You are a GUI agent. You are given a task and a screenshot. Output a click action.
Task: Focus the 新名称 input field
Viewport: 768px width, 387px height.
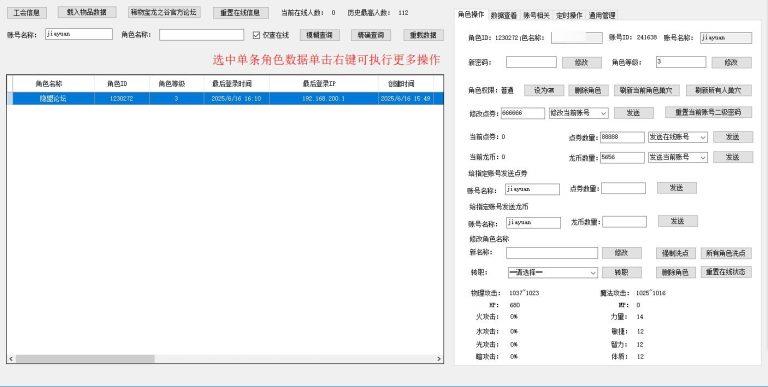coord(552,253)
